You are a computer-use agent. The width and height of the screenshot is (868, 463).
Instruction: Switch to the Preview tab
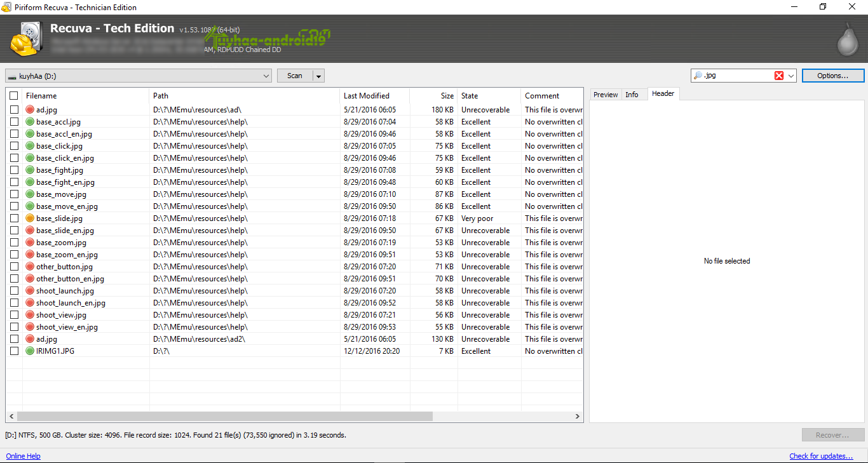pyautogui.click(x=606, y=95)
